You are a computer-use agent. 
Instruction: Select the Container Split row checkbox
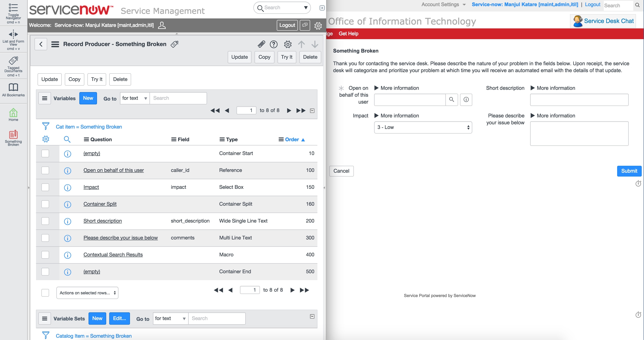(45, 204)
